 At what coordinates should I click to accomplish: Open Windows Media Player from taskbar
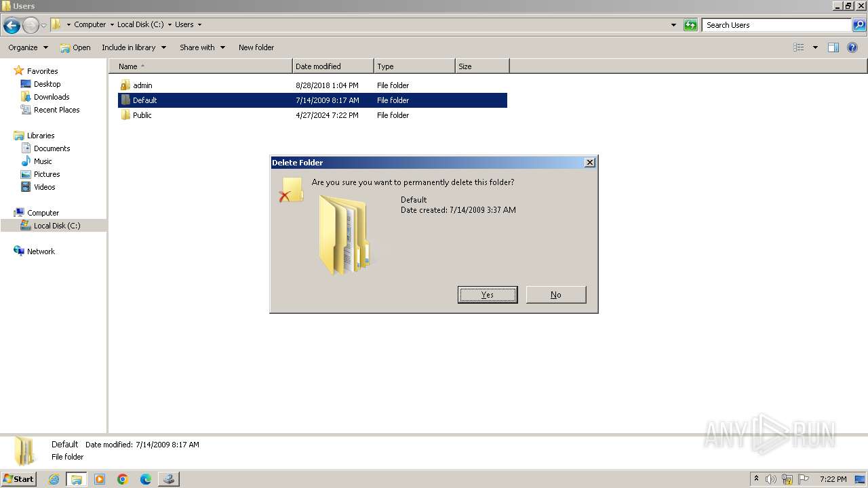coord(100,479)
